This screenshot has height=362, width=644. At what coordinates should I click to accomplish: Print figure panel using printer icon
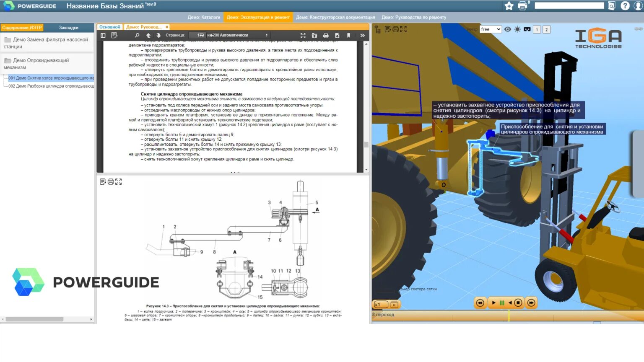point(111,181)
